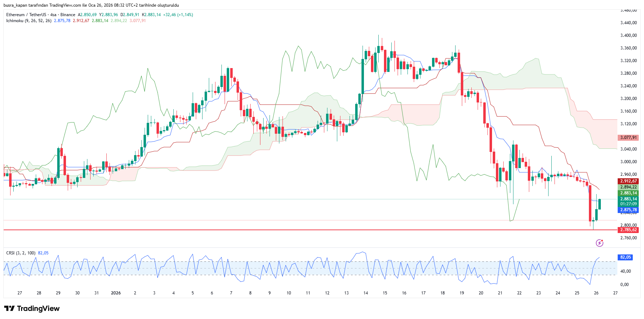Click the blue 82,05 CRSI axis label

(x=625, y=257)
